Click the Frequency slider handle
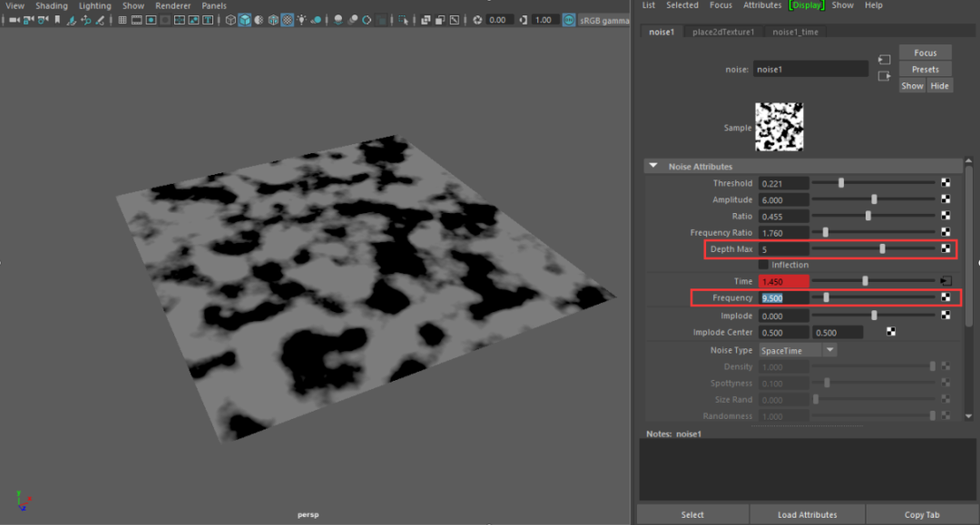This screenshot has width=980, height=525. pyautogui.click(x=827, y=297)
